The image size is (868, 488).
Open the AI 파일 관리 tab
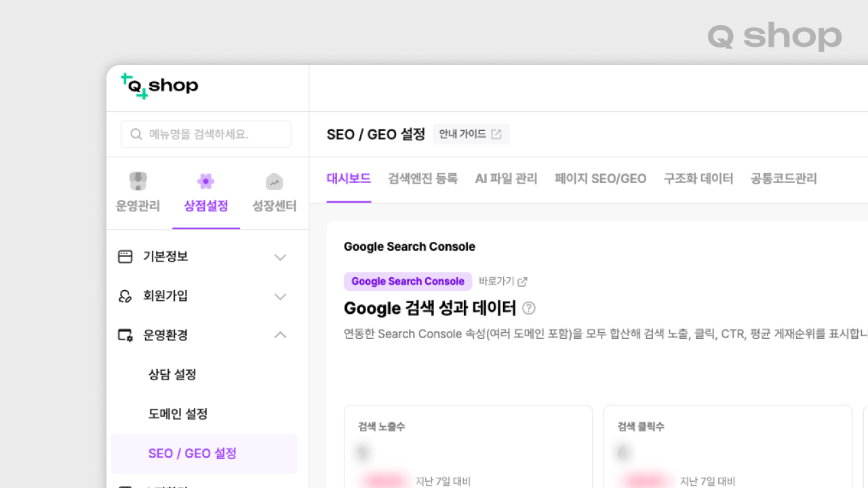tap(506, 178)
